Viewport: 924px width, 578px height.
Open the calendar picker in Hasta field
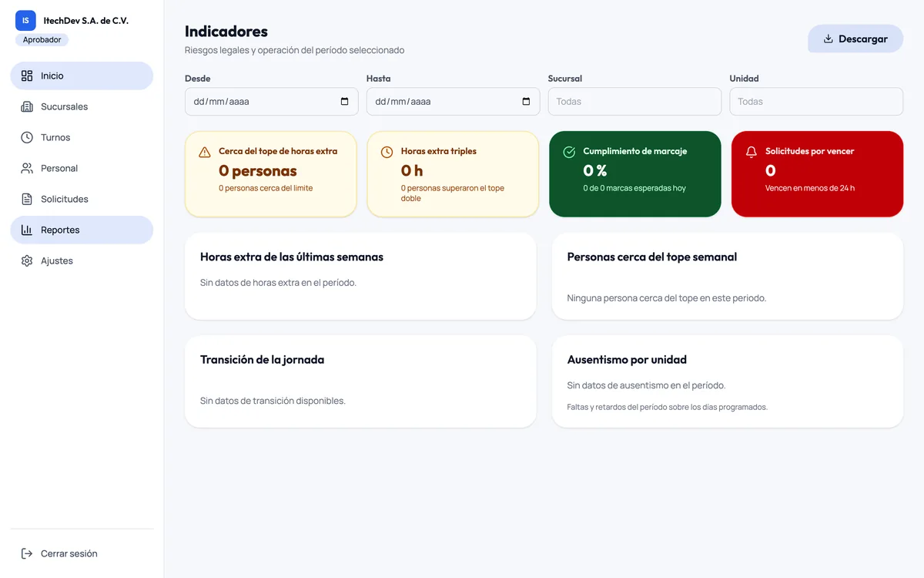(x=526, y=101)
